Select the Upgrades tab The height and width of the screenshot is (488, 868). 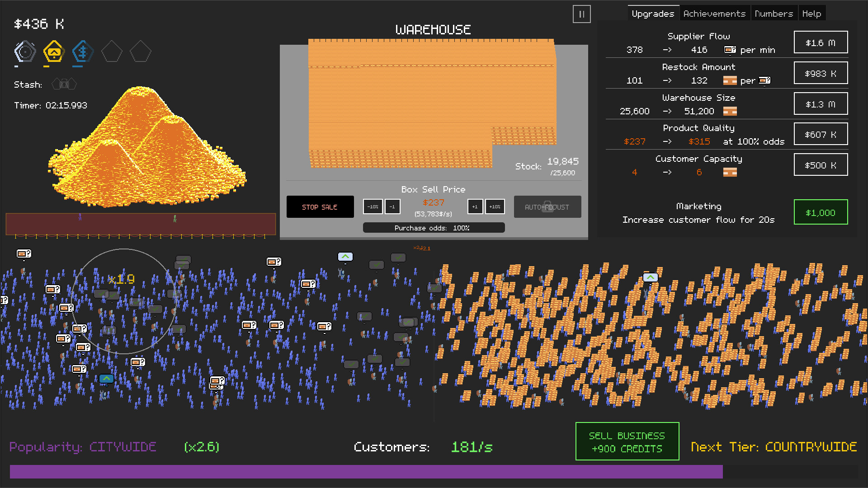653,13
